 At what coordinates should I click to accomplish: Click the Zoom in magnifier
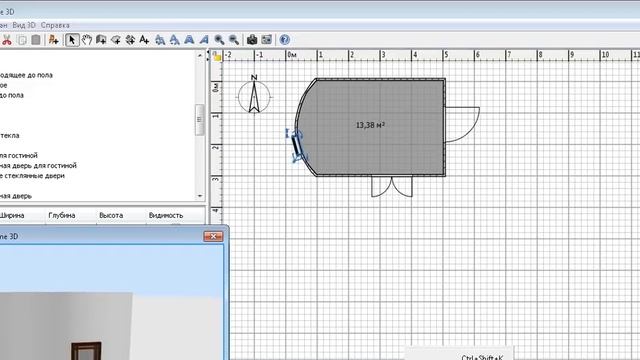tap(219, 40)
